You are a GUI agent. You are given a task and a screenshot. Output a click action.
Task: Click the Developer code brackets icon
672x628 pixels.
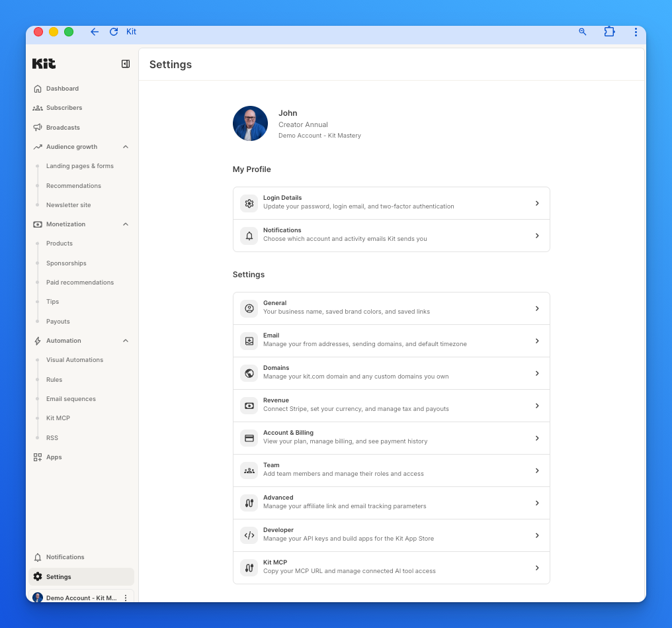point(249,535)
